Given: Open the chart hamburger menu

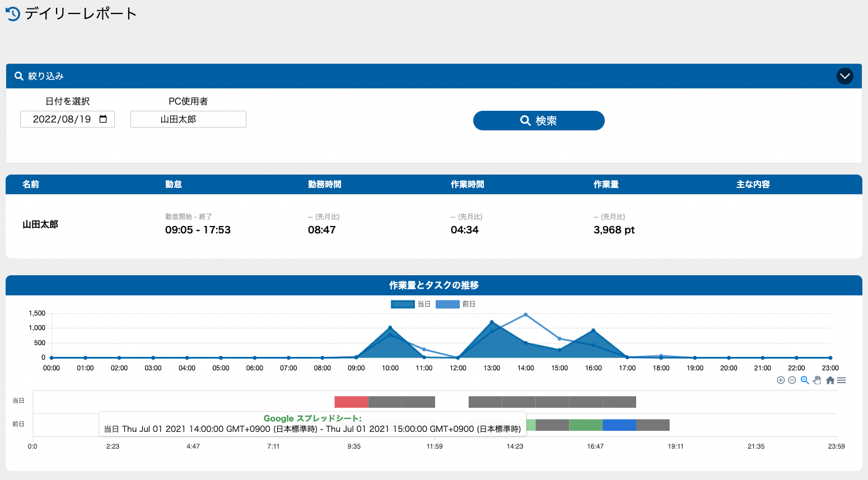Looking at the screenshot, I should tap(842, 380).
